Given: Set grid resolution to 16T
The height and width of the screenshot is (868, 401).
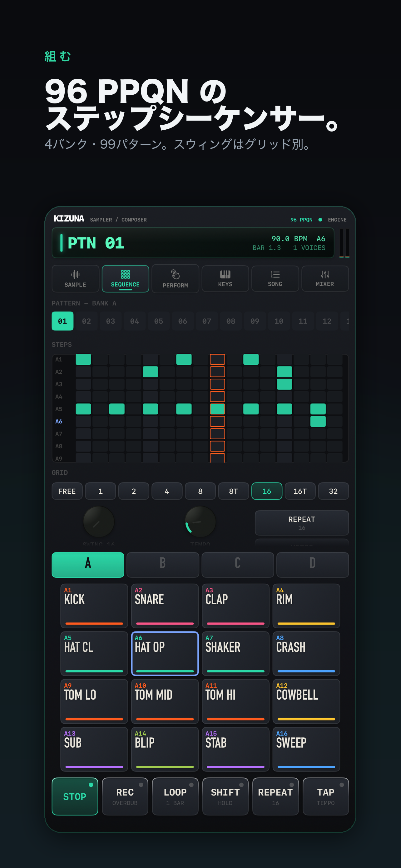Looking at the screenshot, I should (300, 491).
